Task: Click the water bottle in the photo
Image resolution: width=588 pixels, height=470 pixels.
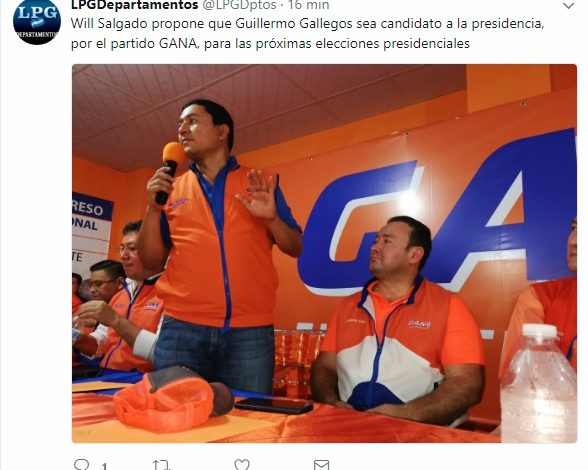Action: (539, 383)
